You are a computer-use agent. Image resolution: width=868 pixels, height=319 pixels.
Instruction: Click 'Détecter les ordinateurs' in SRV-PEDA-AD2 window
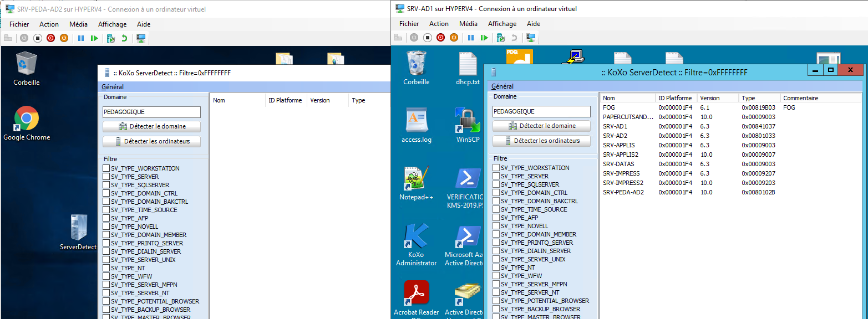coord(151,141)
